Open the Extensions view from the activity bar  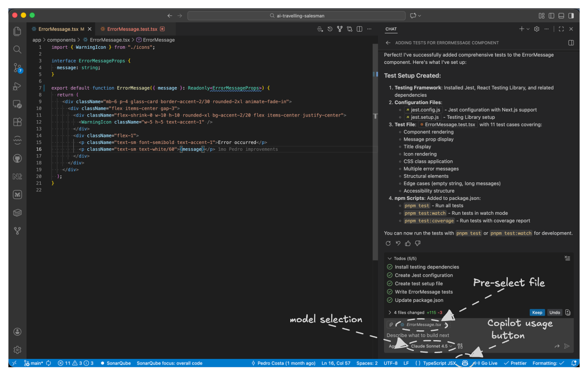(x=17, y=122)
